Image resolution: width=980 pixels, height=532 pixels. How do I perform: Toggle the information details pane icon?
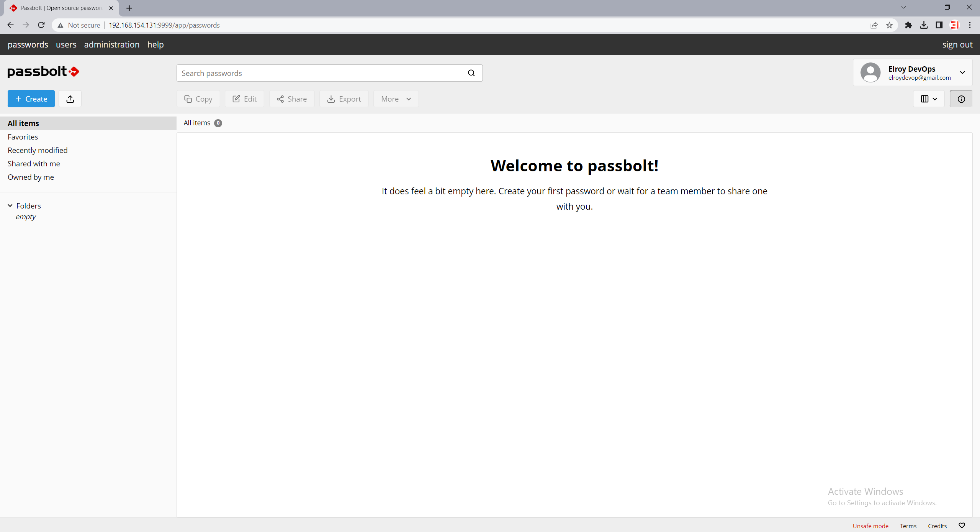coord(961,99)
